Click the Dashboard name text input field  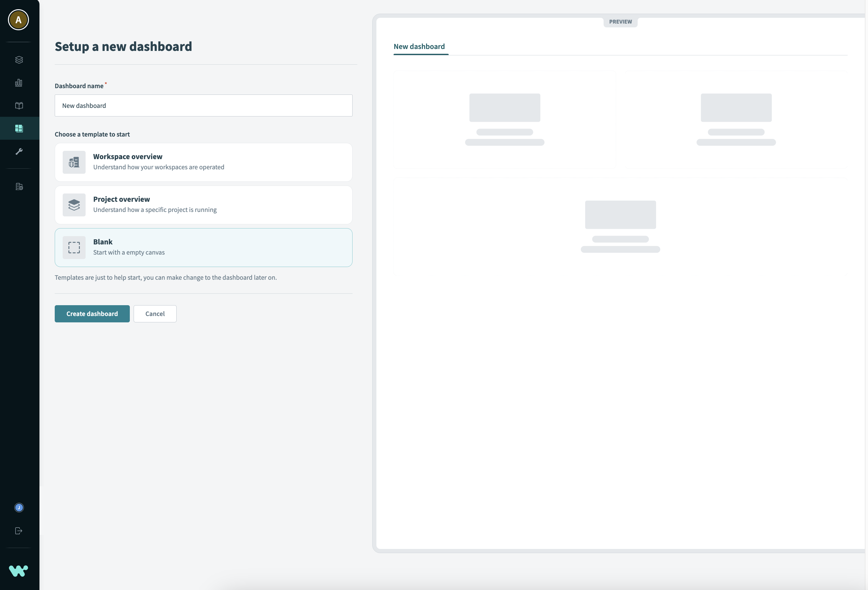pos(203,105)
